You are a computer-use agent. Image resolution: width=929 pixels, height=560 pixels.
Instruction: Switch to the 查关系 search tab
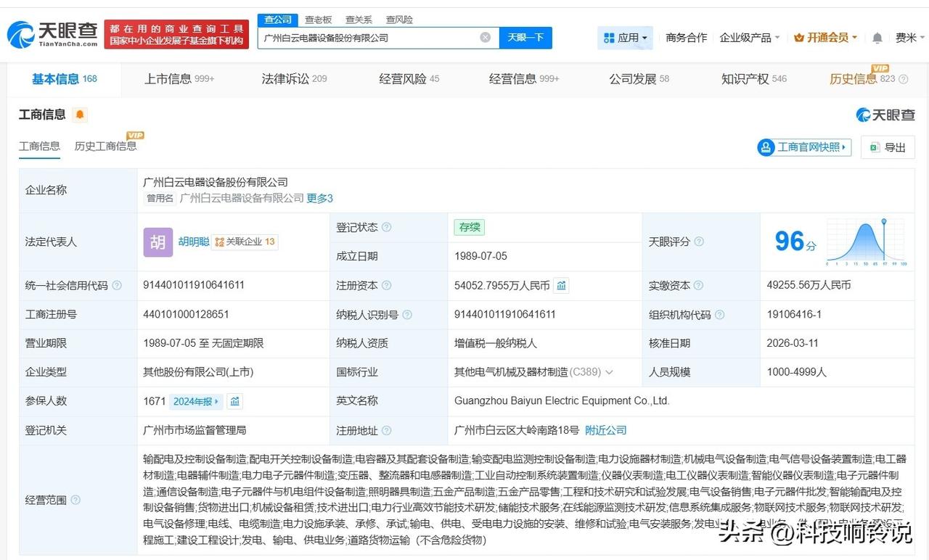[359, 20]
